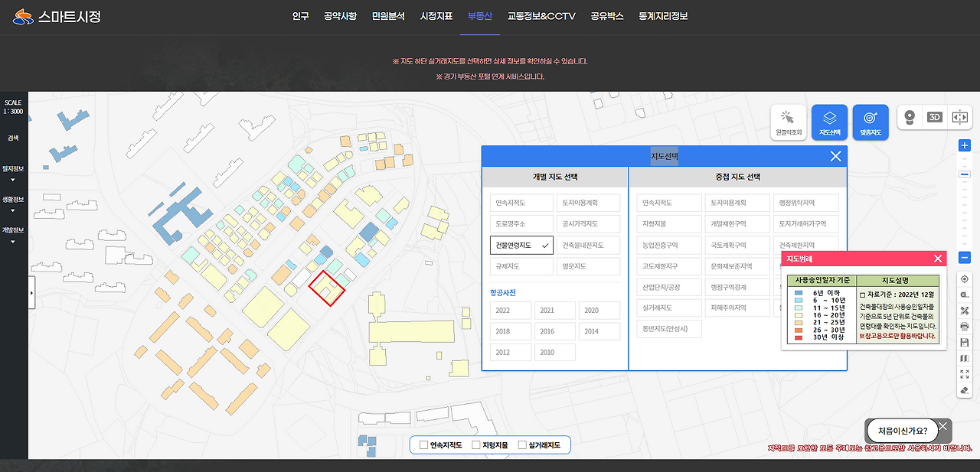Save the map with the floppy icon
This screenshot has width=980, height=472.
point(965,343)
